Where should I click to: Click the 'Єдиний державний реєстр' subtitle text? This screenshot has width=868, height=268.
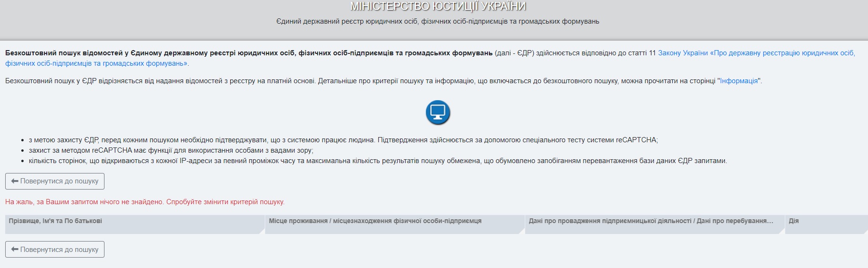point(437,21)
